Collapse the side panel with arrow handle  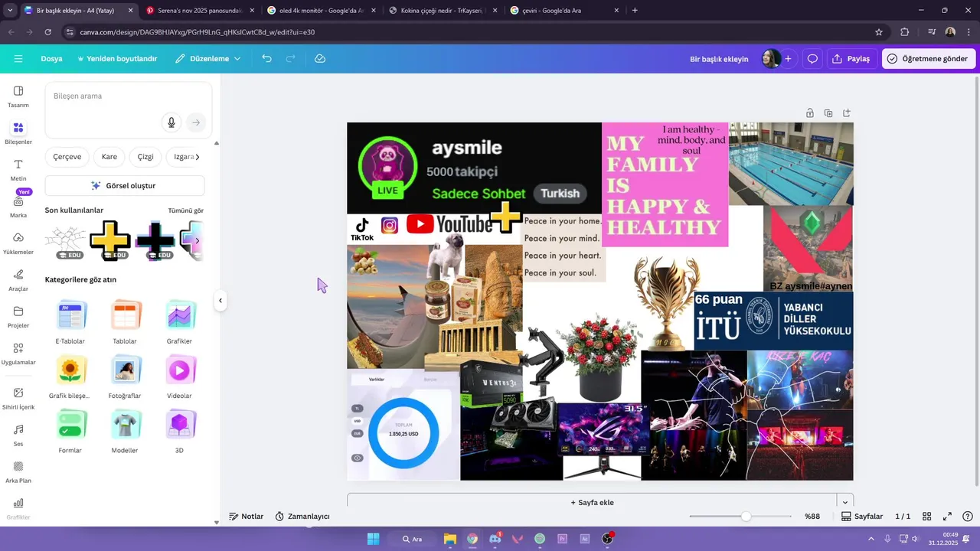[220, 301]
